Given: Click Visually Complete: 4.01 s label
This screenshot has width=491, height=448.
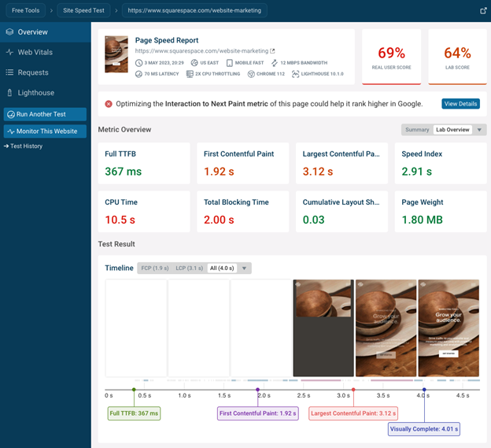Looking at the screenshot, I should 424,429.
